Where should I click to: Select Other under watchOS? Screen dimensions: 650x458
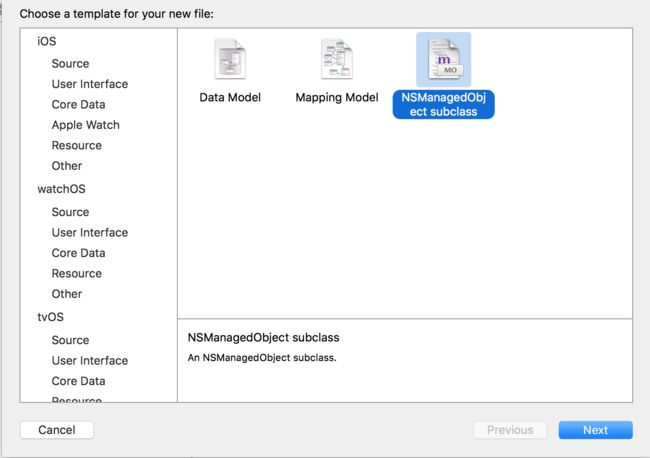(67, 294)
